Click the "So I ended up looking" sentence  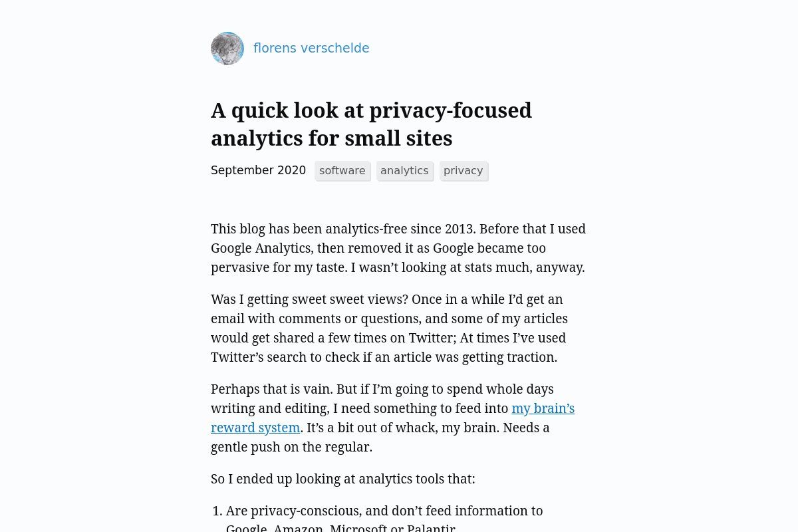click(x=342, y=479)
